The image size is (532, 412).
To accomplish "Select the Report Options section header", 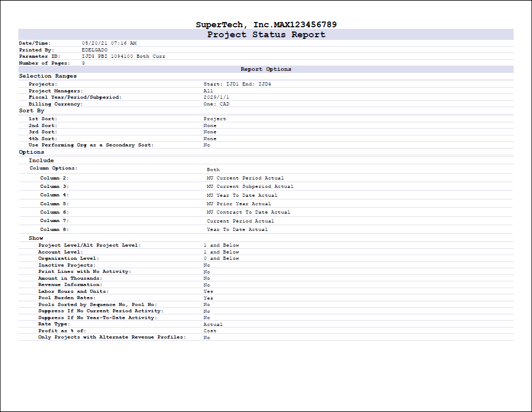I will (266, 69).
